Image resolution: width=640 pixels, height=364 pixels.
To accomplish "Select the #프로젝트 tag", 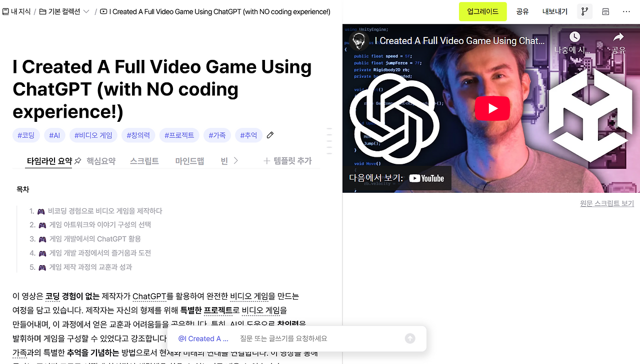I will click(179, 135).
